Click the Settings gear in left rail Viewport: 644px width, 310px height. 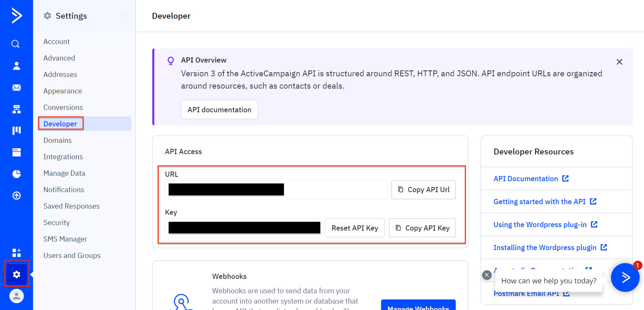[x=17, y=274]
